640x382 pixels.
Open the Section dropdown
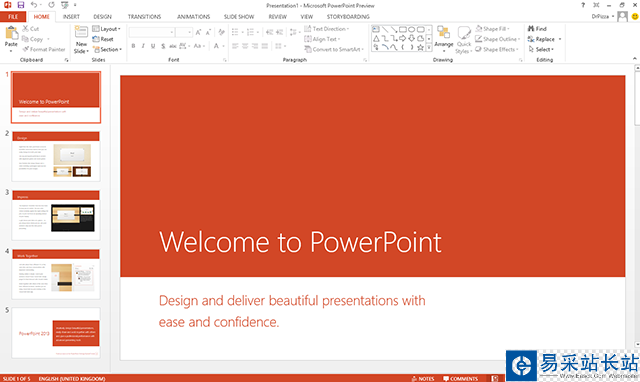click(x=107, y=49)
